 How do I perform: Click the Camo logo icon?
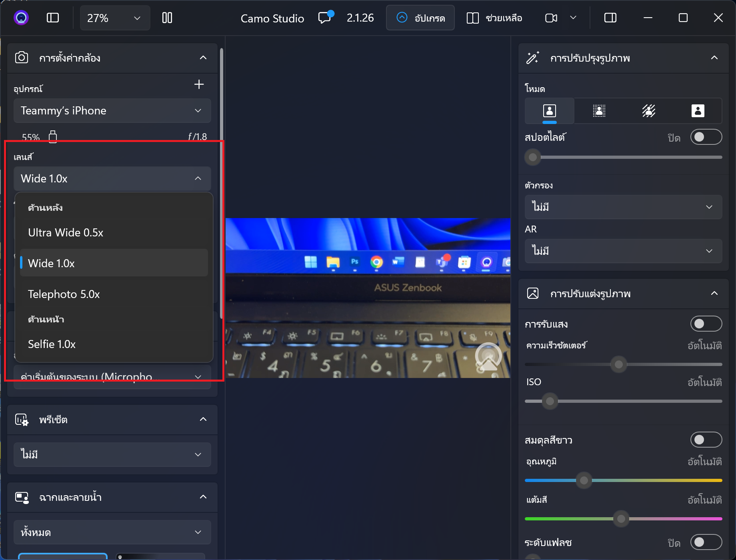(x=21, y=18)
